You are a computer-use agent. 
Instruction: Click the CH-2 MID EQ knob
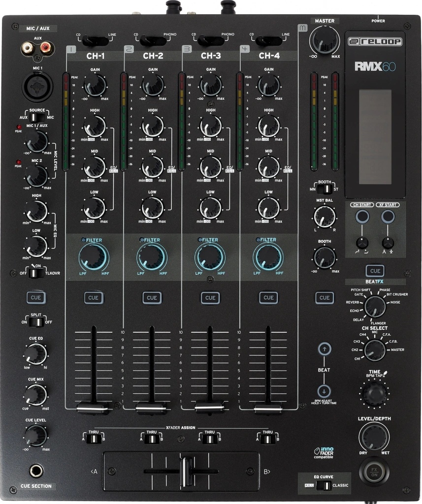point(153,167)
